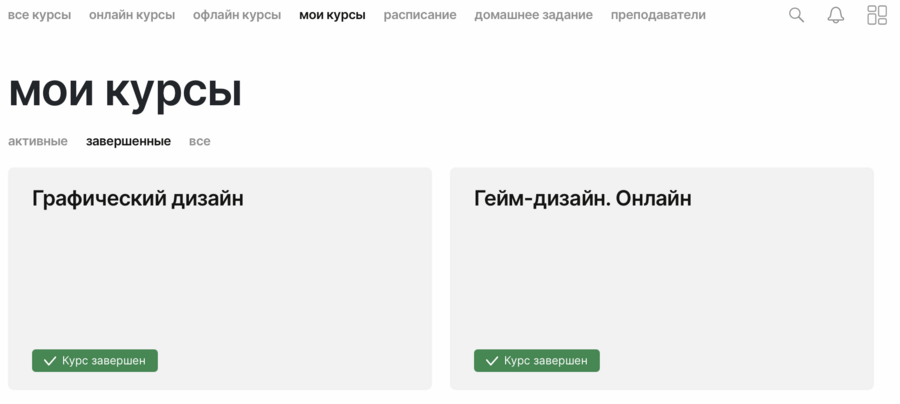Open the search icon
The width and height of the screenshot is (900, 404).
pyautogui.click(x=796, y=15)
